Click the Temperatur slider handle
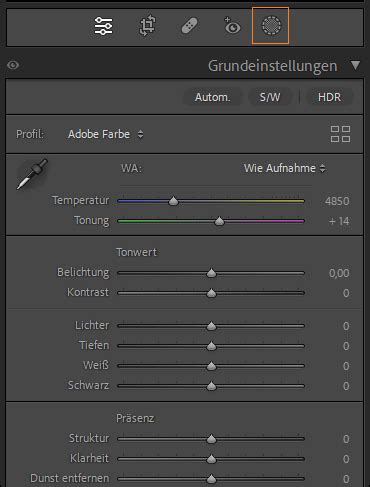The image size is (370, 487). (x=173, y=201)
